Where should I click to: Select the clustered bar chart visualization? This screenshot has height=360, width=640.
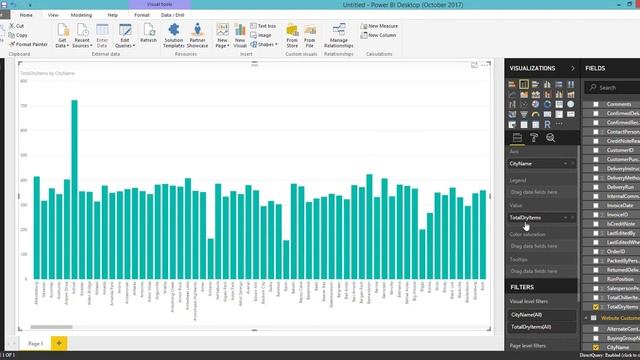tap(536, 84)
